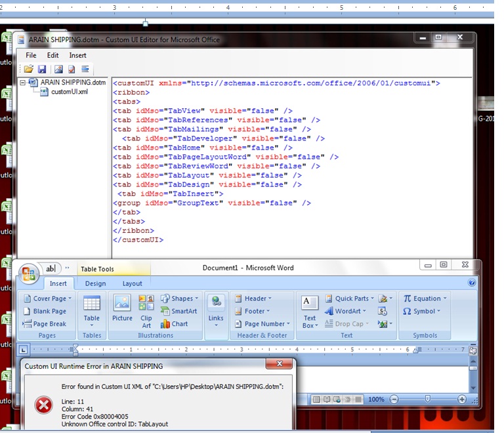Open the Quick Parts dropdown
Screen dimensions: 504x433
pyautogui.click(x=350, y=299)
